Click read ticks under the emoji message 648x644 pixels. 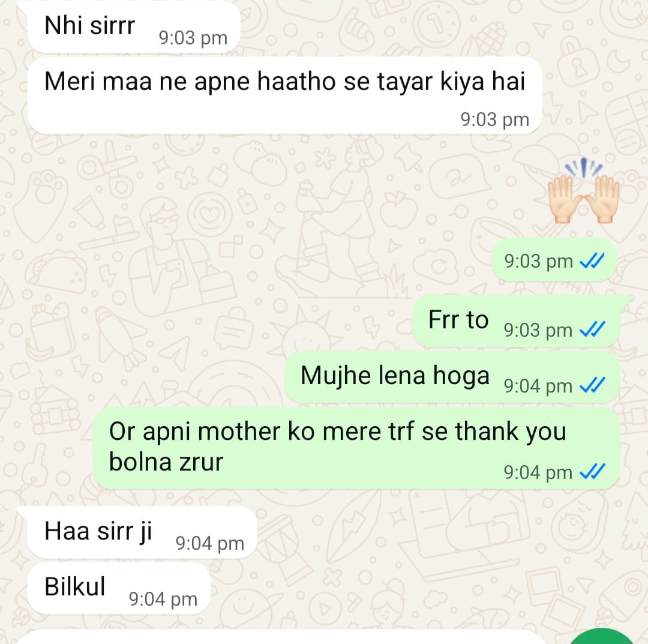592,260
